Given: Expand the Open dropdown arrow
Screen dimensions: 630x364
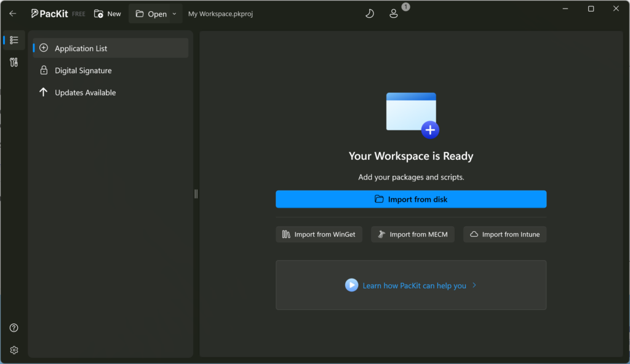Looking at the screenshot, I should [174, 14].
